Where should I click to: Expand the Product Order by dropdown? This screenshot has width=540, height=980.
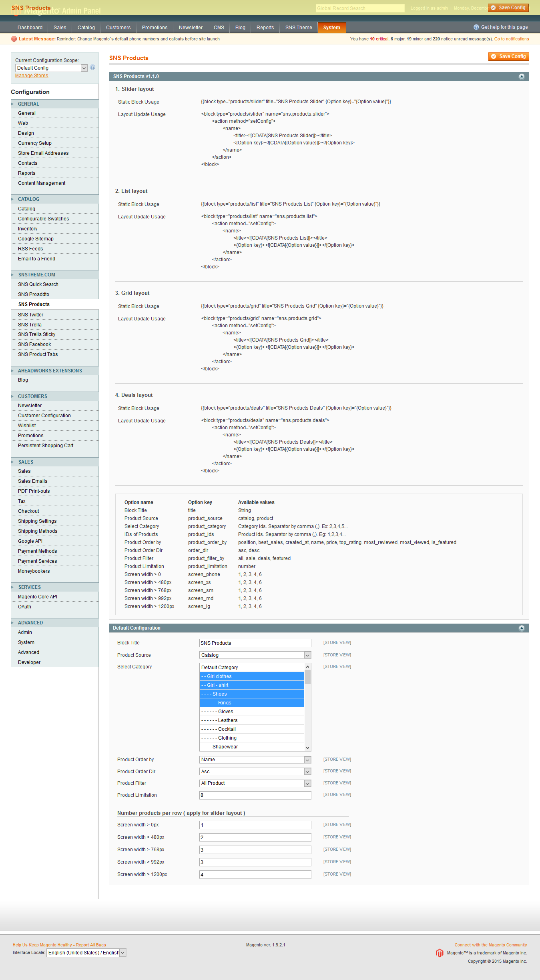(x=255, y=760)
